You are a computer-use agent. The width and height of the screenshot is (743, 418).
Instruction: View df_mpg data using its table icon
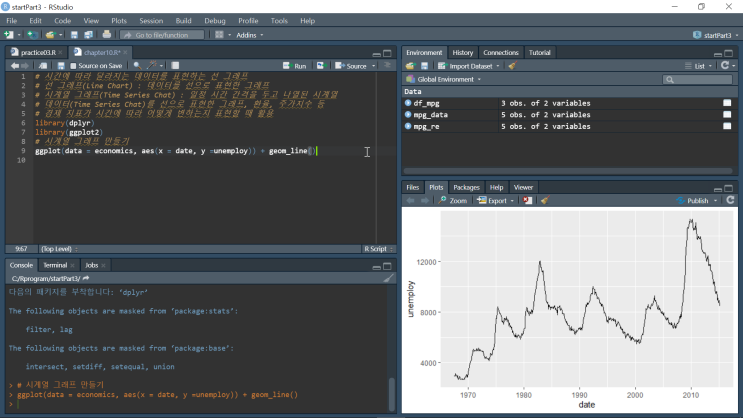[727, 103]
